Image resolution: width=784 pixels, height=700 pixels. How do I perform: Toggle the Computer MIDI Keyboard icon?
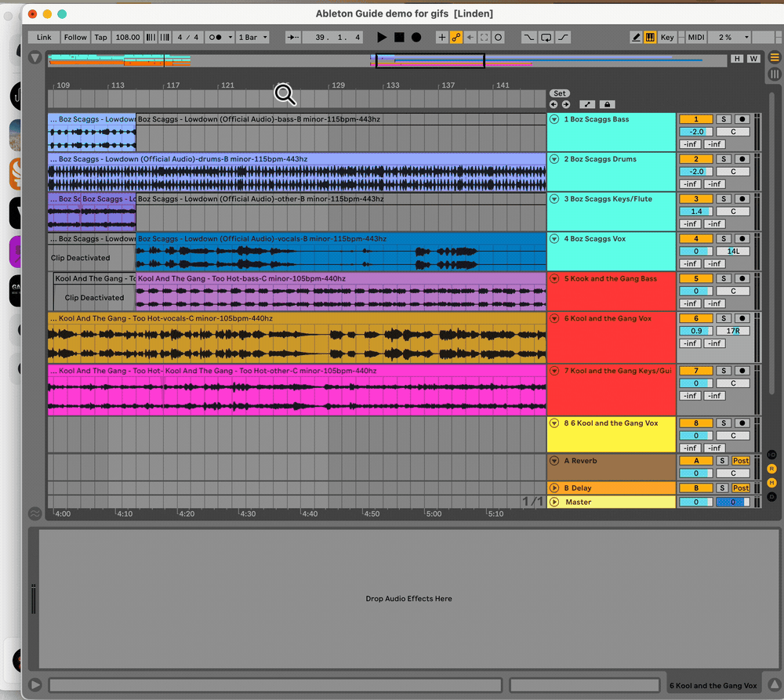point(650,37)
